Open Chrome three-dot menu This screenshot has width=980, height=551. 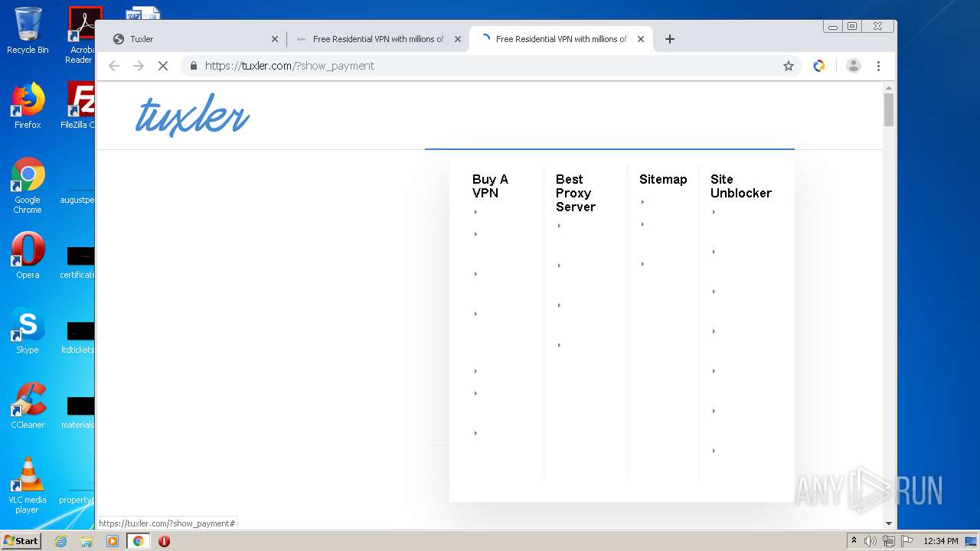point(879,66)
